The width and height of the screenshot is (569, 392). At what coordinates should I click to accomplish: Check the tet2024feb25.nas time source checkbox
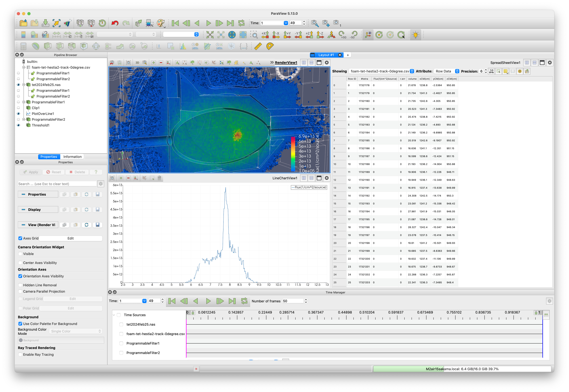[x=121, y=324]
